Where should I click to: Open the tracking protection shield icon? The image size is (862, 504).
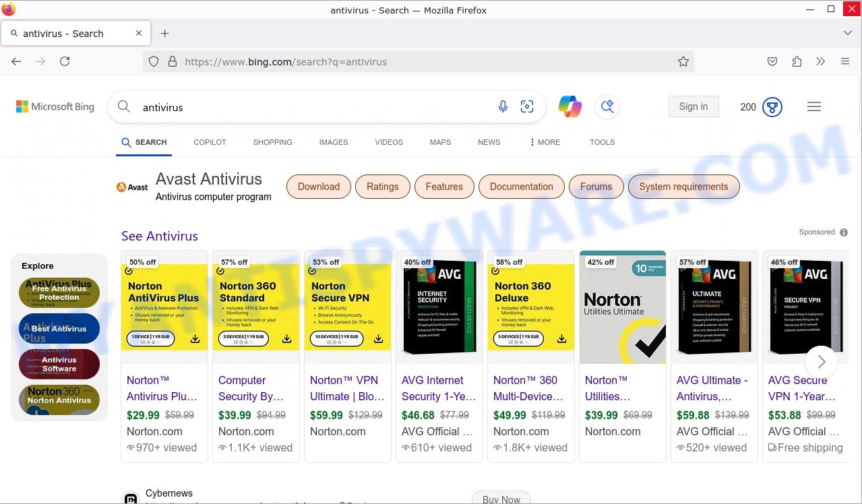[x=154, y=61]
